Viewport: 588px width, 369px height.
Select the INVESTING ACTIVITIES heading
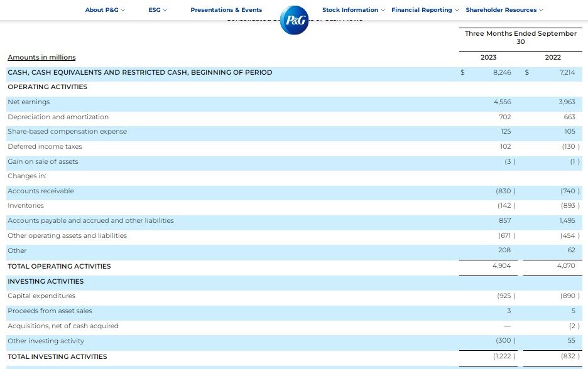coord(45,281)
